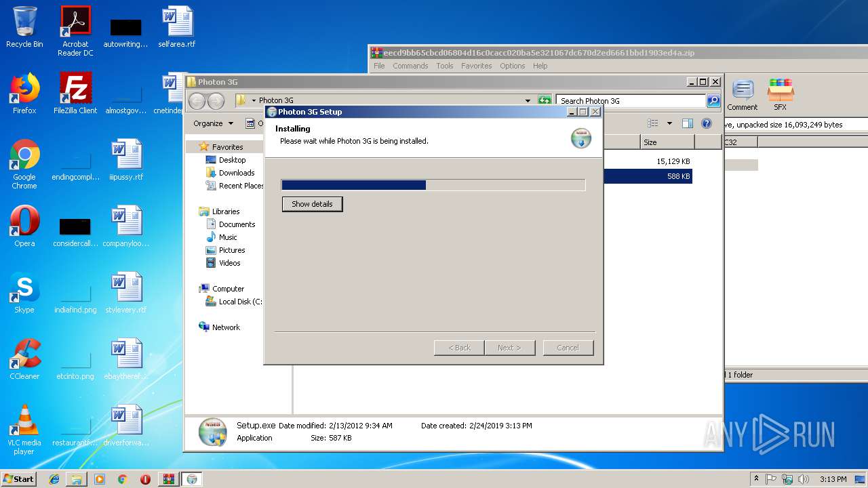Open the WinRAR Options menu

point(513,66)
